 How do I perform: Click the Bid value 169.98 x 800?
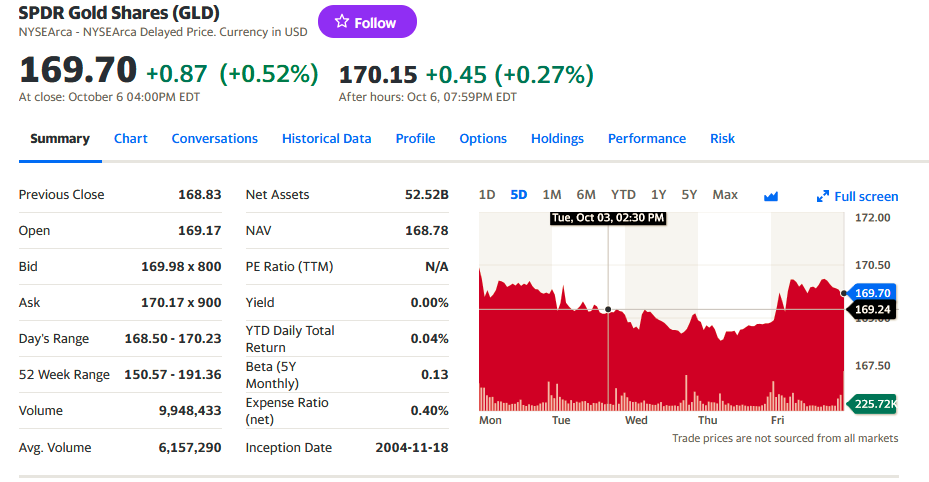pyautogui.click(x=181, y=267)
